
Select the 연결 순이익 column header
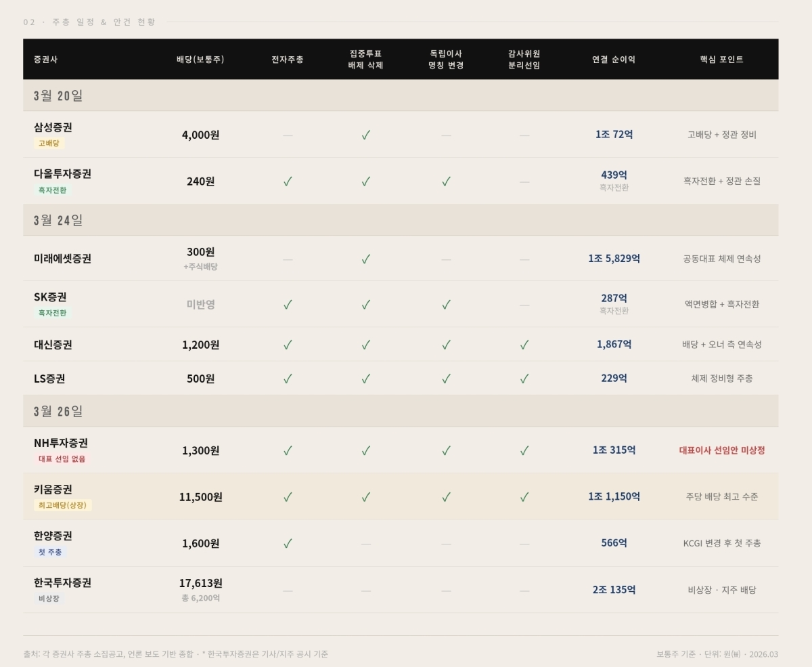(614, 60)
